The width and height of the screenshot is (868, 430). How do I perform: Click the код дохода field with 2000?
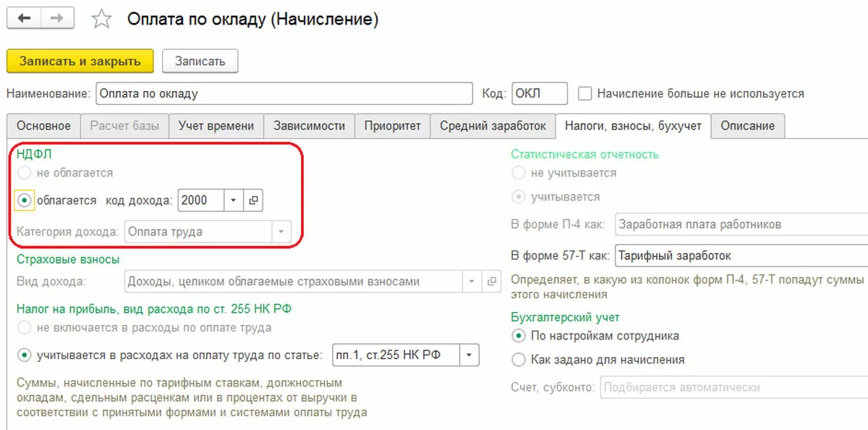click(201, 201)
